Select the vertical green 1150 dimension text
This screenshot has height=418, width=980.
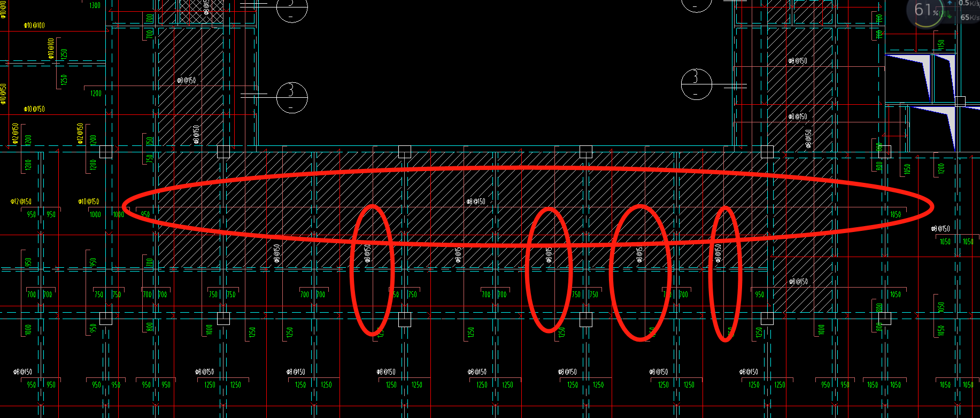[940, 44]
